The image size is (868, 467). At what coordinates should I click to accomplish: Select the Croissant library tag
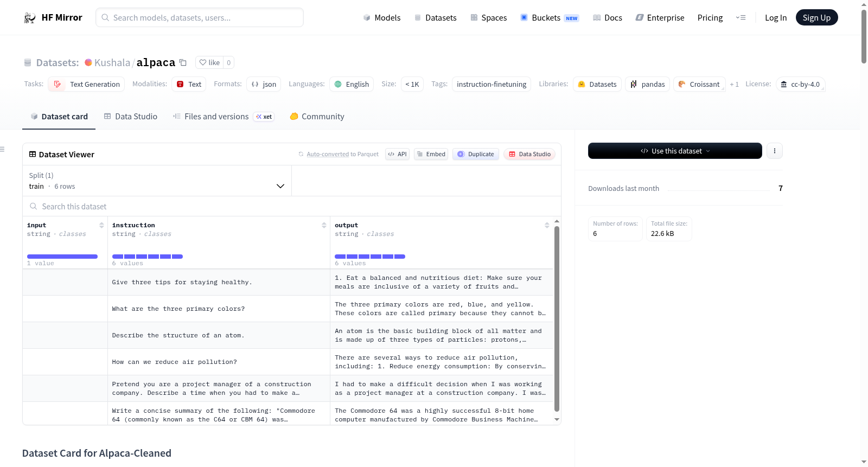(x=699, y=84)
